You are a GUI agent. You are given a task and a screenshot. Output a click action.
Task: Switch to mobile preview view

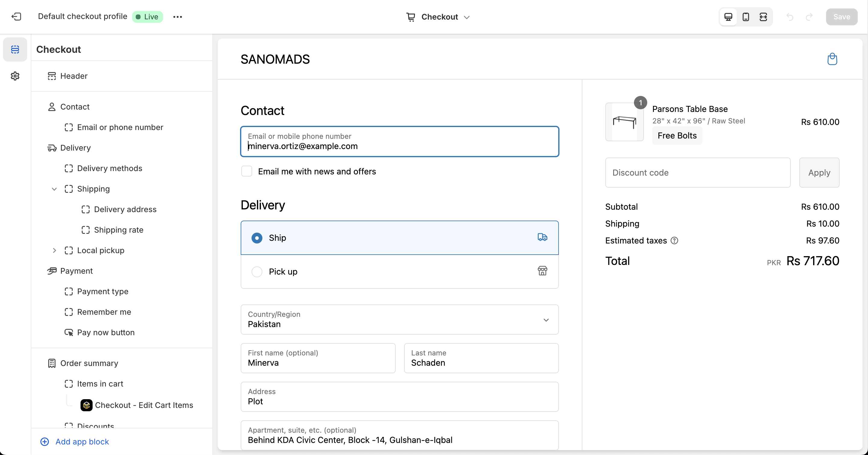(x=746, y=17)
